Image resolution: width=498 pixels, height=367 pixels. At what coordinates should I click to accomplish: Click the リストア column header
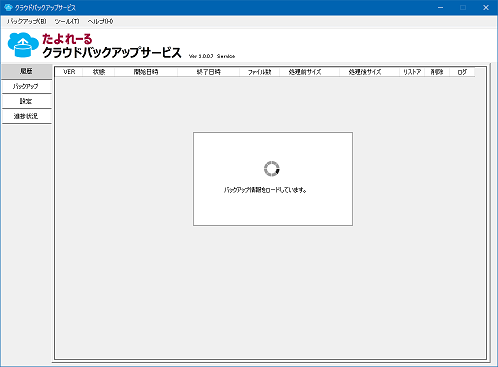412,72
